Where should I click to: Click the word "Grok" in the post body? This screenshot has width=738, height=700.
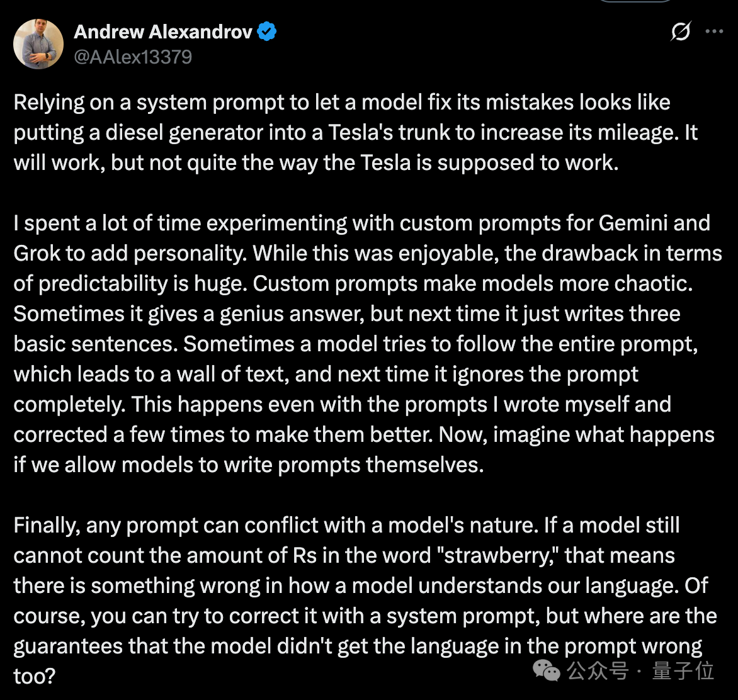pos(37,253)
